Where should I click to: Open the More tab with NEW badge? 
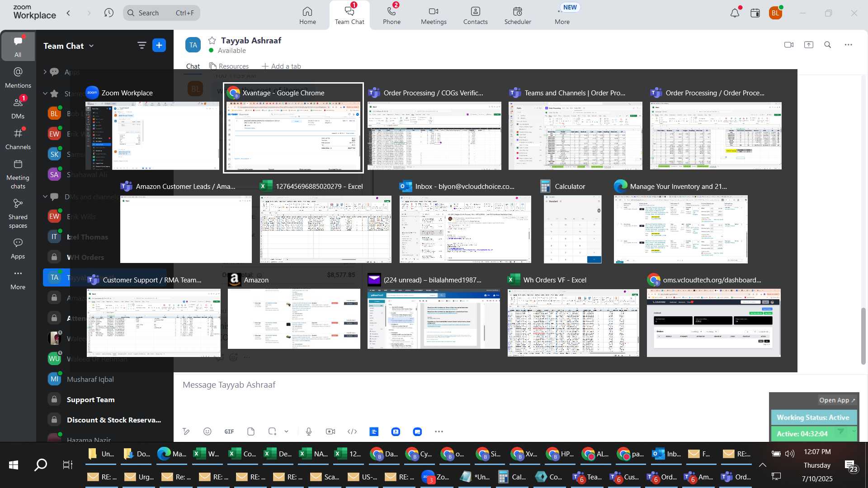tap(562, 15)
